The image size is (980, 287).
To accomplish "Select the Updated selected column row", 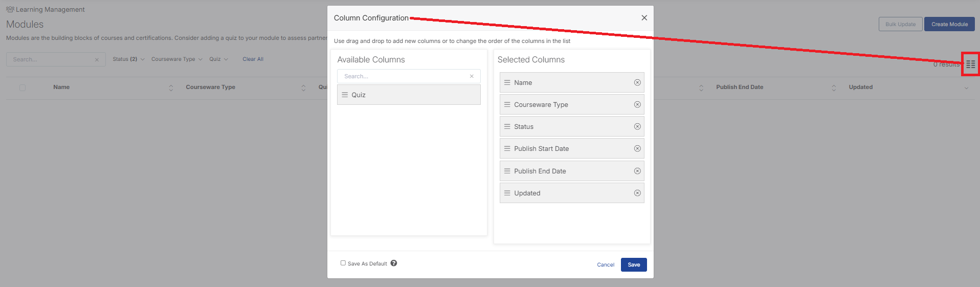I will click(x=572, y=193).
